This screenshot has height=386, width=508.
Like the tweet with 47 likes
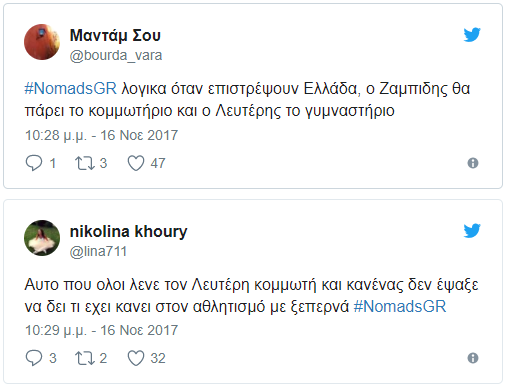click(x=136, y=163)
